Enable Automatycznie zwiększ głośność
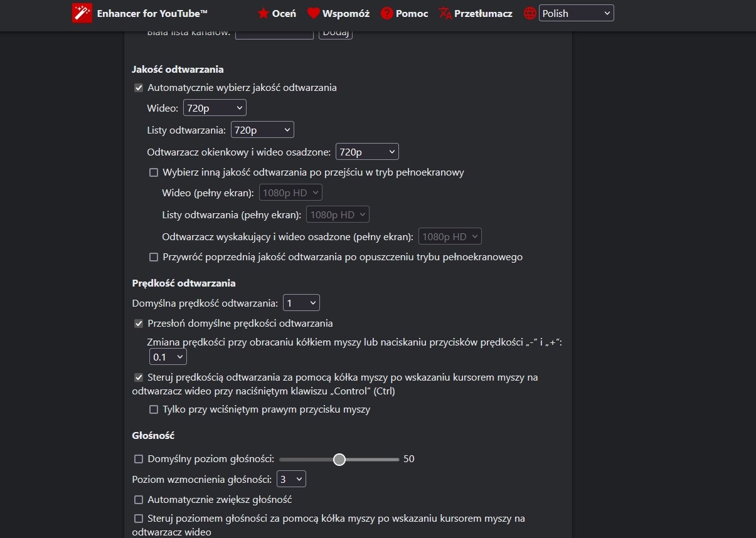Screen dimensions: 756x538 tap(139, 500)
